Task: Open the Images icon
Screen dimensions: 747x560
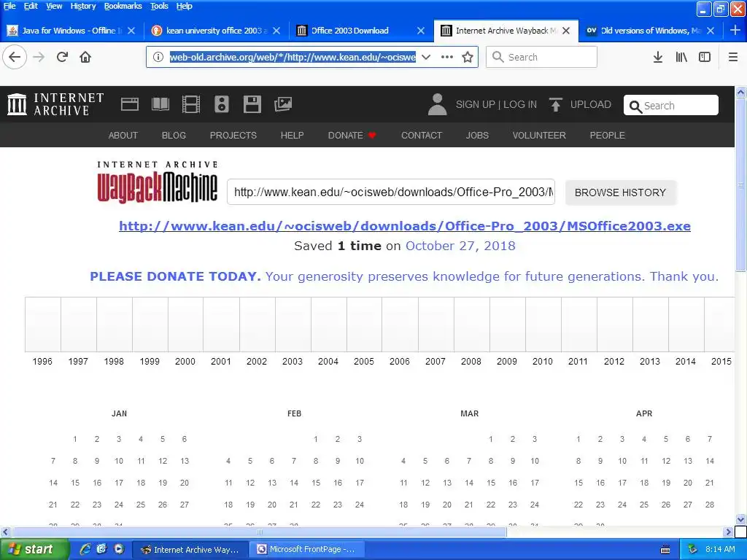Action: [x=283, y=104]
